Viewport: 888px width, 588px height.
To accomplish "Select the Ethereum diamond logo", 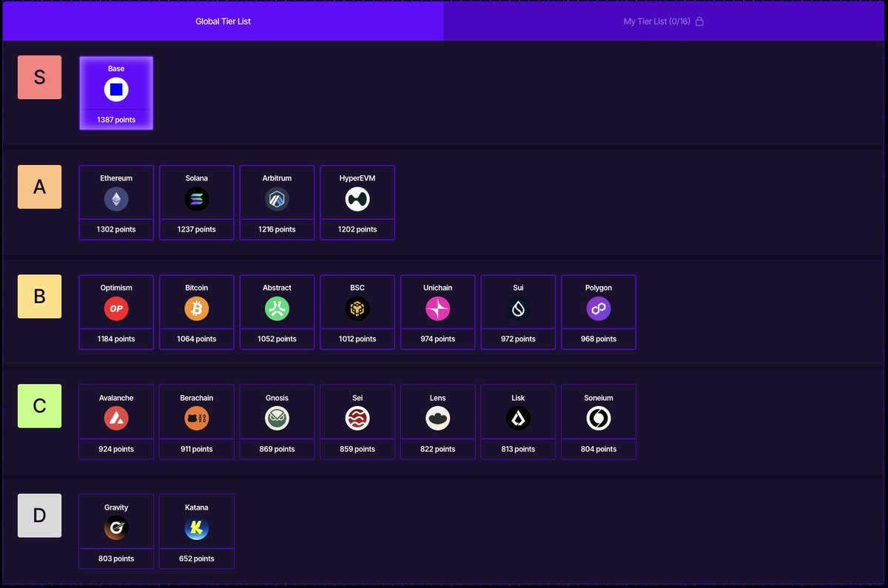I will [116, 199].
